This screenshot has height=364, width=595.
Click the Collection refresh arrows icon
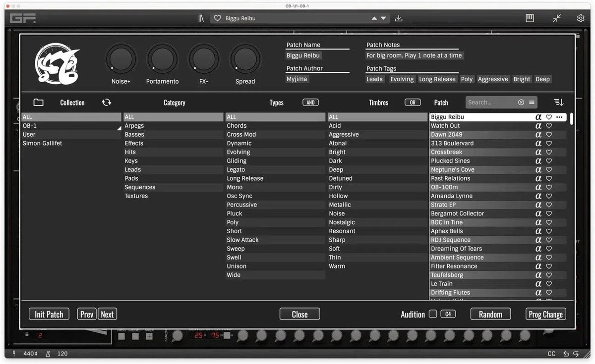coord(107,103)
